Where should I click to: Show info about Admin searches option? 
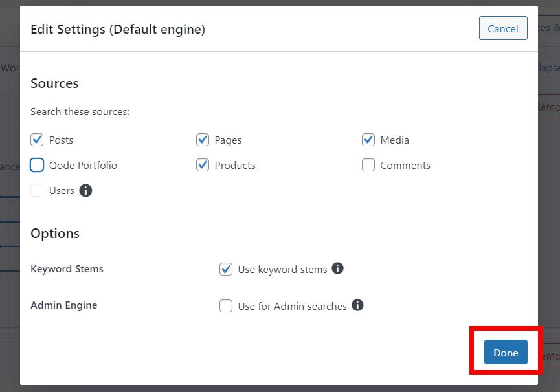click(x=357, y=305)
